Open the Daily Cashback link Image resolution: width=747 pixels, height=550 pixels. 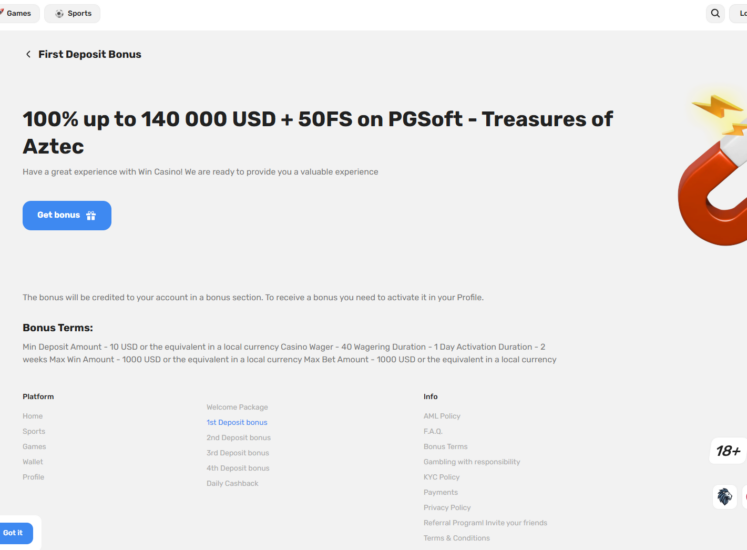pos(232,483)
